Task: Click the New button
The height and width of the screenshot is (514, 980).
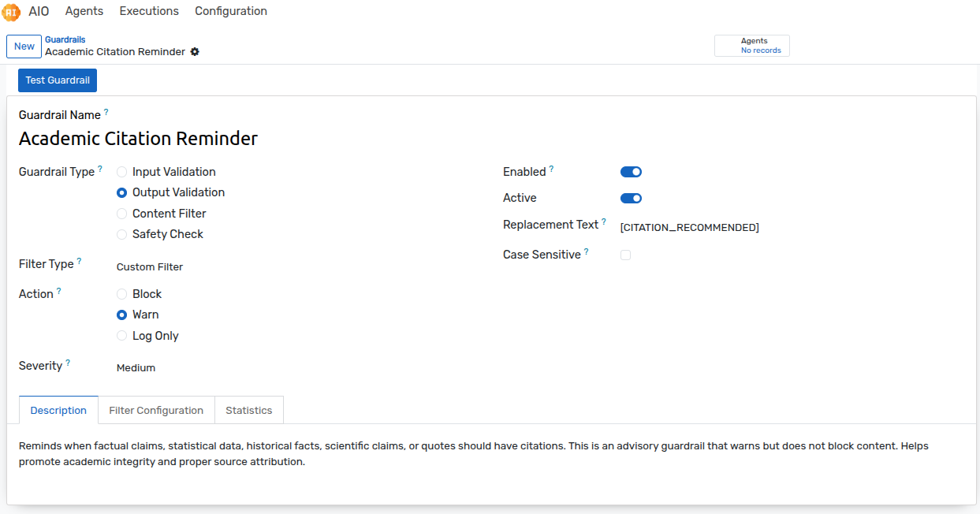Action: tap(24, 47)
